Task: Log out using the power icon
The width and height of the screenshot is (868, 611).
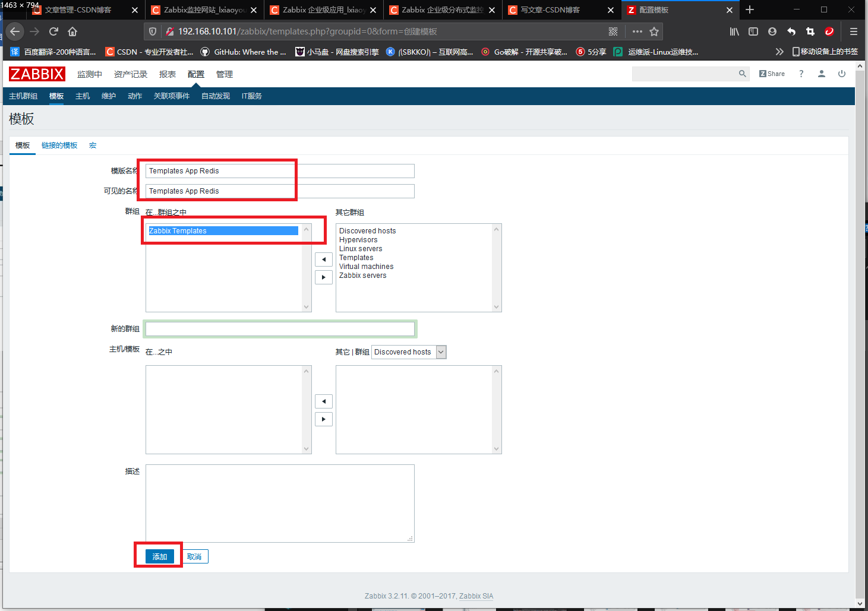Action: pyautogui.click(x=842, y=74)
